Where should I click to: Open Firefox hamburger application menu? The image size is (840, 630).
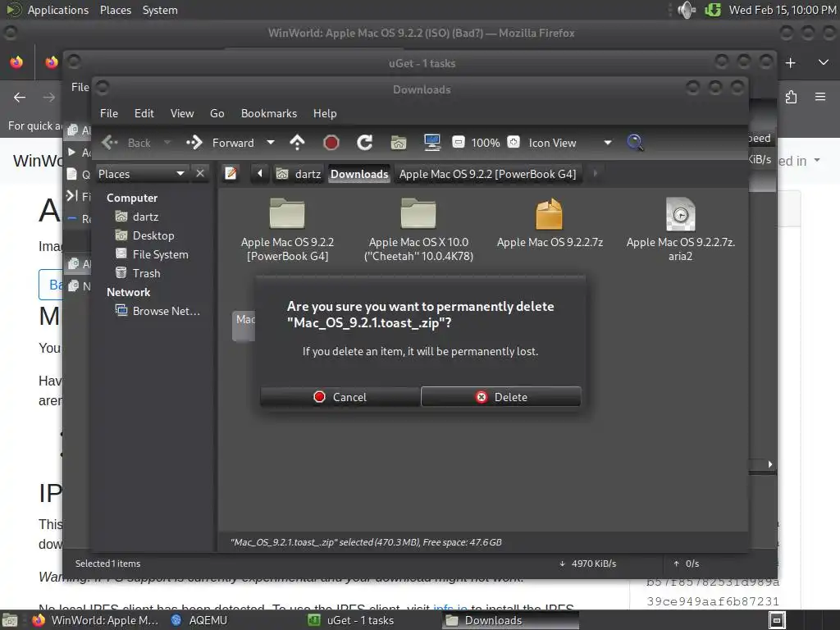[x=820, y=97]
